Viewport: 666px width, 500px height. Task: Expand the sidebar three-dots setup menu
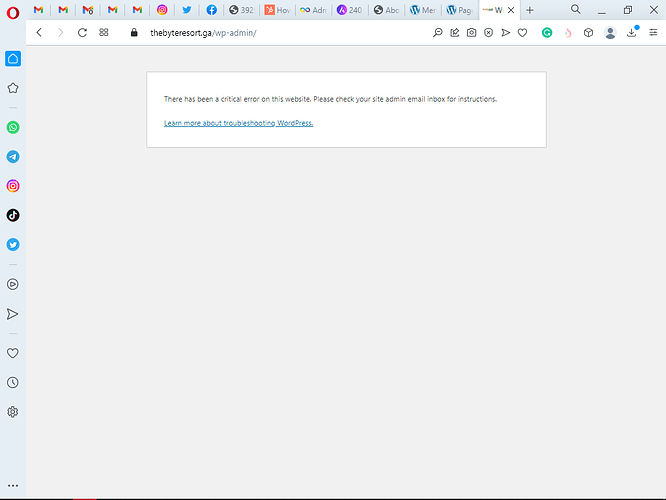coord(13,486)
